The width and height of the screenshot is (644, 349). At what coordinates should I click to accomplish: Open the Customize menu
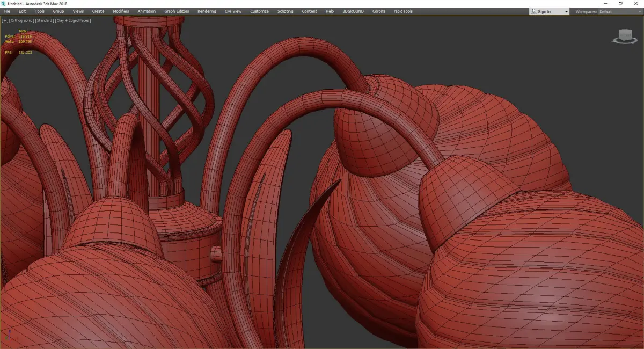tap(259, 11)
